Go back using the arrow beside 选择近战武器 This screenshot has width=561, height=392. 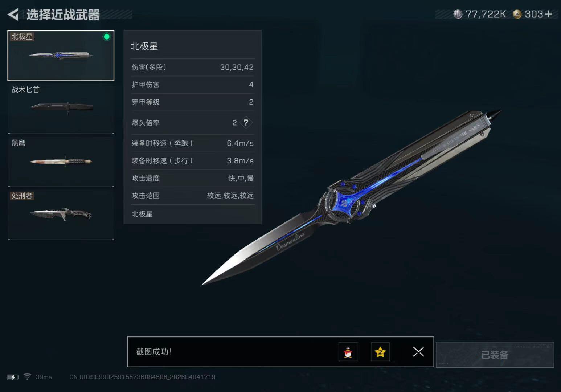point(13,15)
